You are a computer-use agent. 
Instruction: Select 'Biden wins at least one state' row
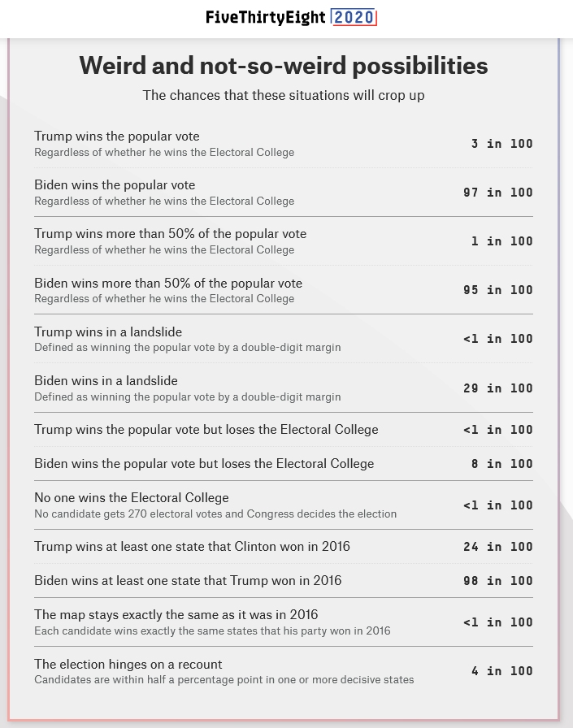click(188, 581)
